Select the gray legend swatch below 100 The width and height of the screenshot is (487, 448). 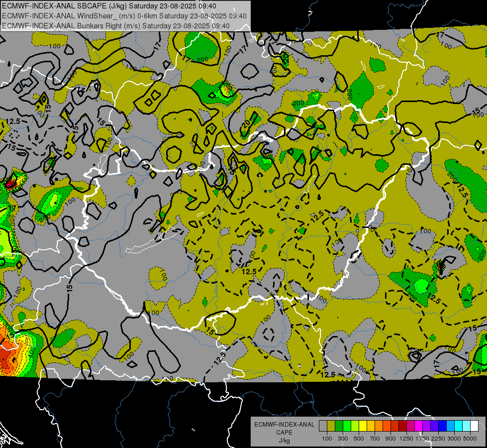click(x=323, y=426)
